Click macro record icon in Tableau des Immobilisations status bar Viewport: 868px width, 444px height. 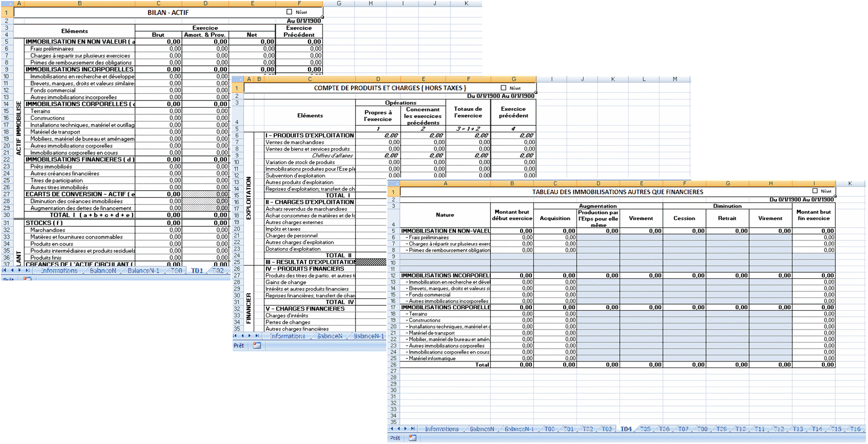(412, 438)
